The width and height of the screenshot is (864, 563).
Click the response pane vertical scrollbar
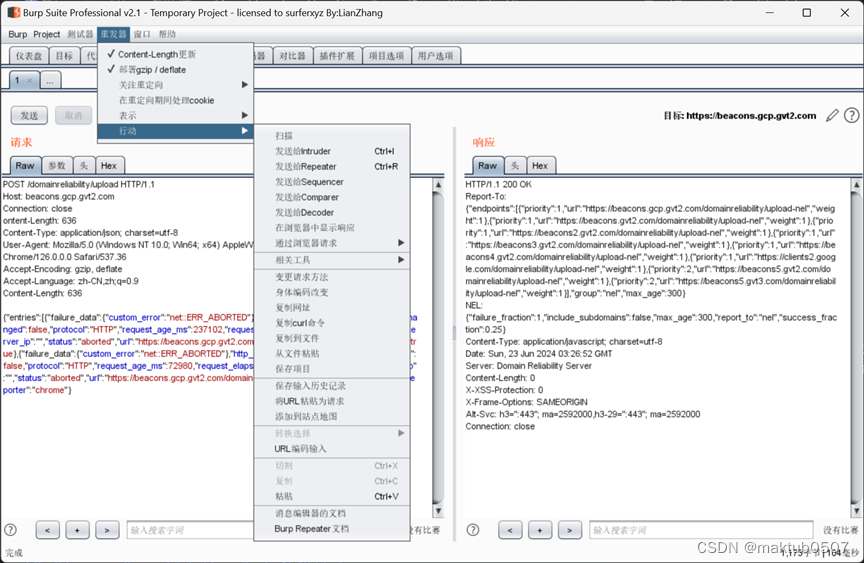point(856,348)
